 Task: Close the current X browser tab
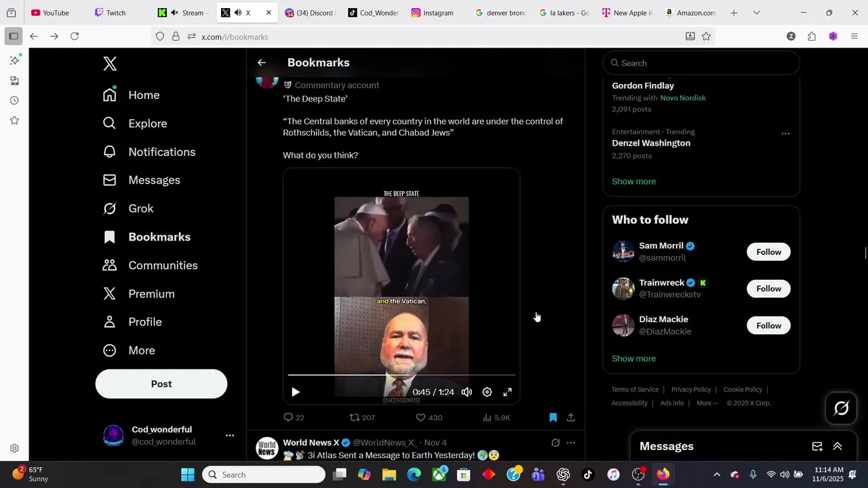pos(269,13)
